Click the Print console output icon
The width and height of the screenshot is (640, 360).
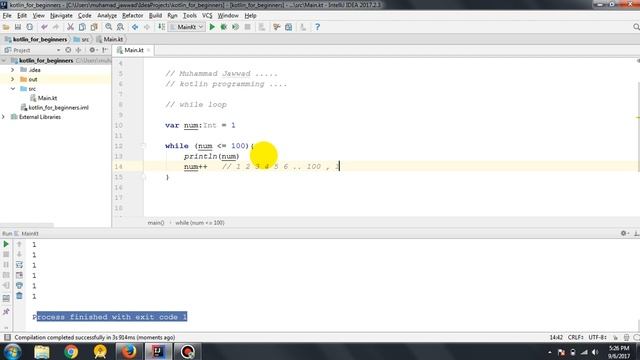pos(19,285)
